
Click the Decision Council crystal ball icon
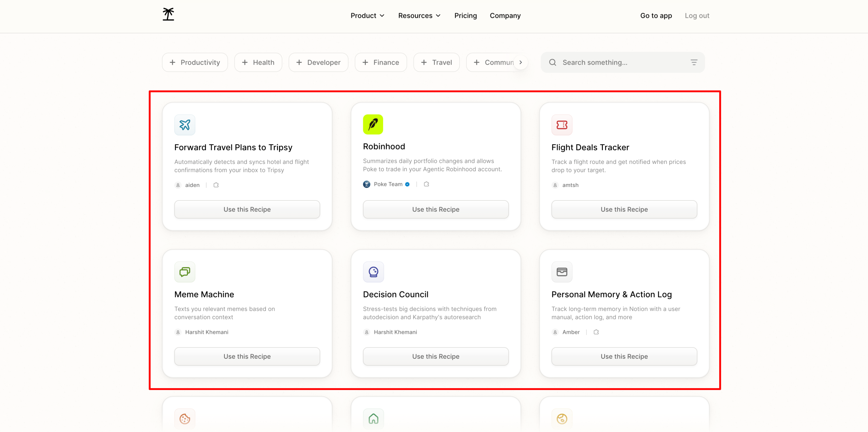coord(373,272)
